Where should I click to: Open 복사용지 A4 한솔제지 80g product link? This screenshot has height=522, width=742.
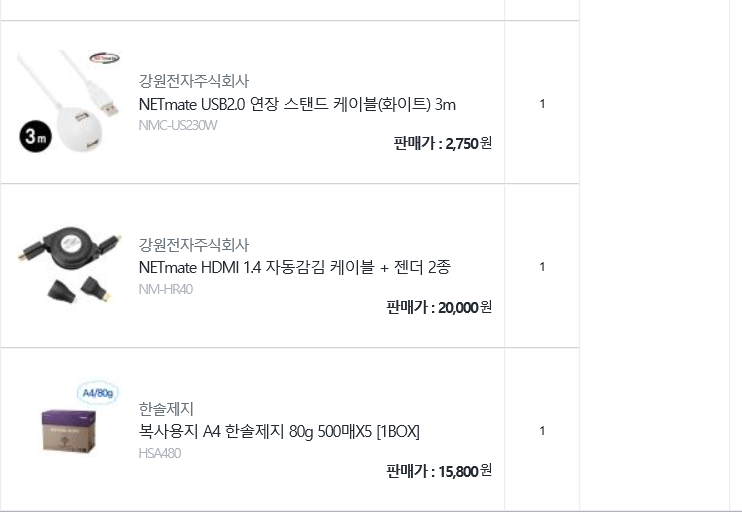point(279,431)
